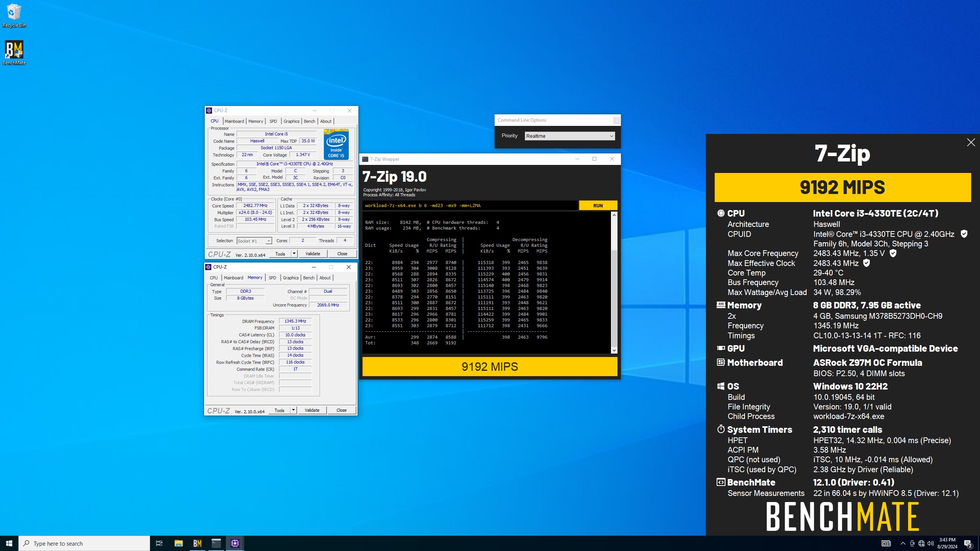
Task: Open the Socket #1 selection dropdown
Action: [254, 241]
